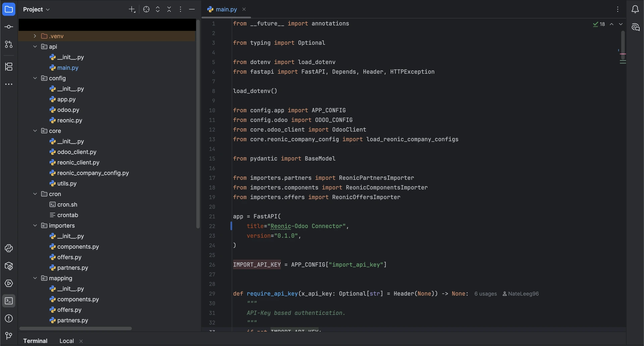The width and height of the screenshot is (644, 346).
Task: Open the Commit tool window
Action: coord(9,27)
